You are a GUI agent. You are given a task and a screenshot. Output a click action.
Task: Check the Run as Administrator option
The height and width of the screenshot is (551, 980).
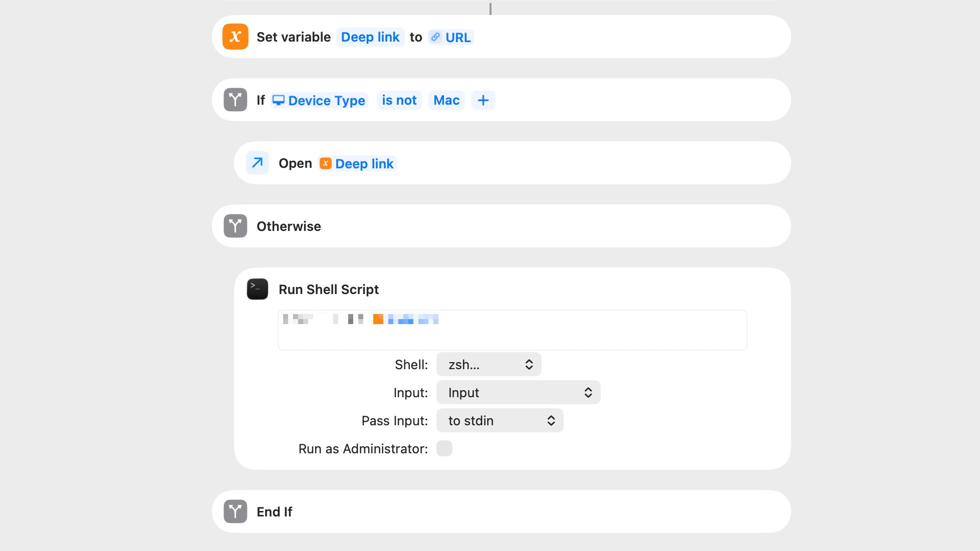click(x=444, y=448)
